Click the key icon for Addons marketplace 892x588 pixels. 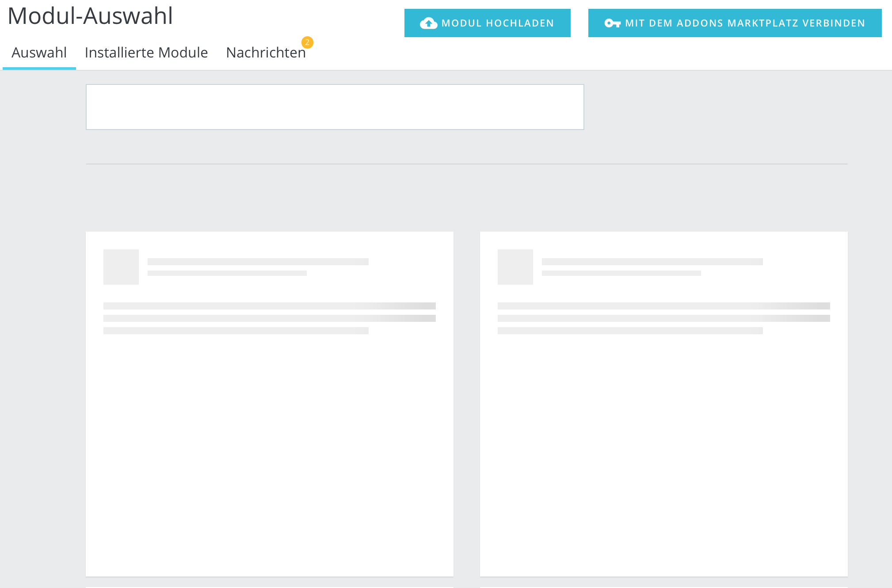[612, 23]
